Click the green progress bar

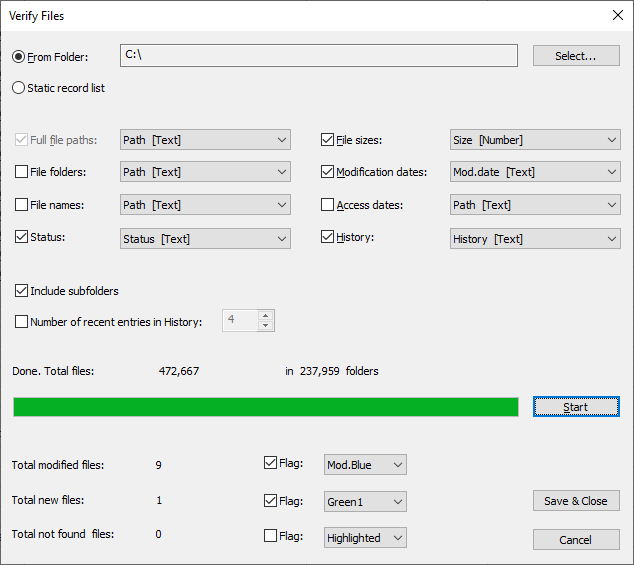tap(265, 407)
